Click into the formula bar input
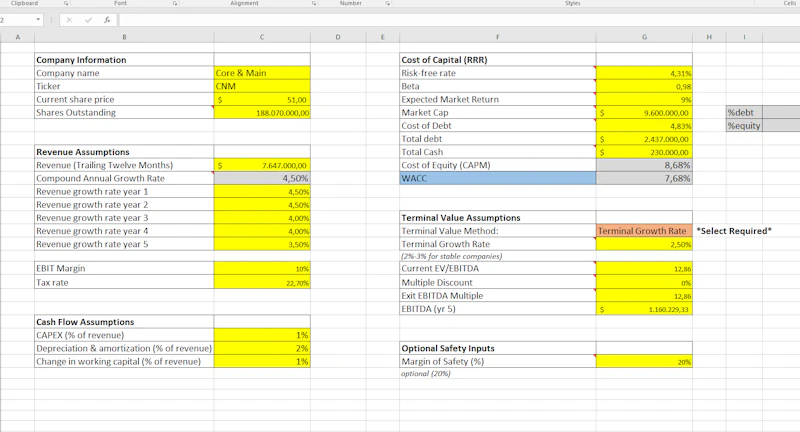 pos(459,20)
